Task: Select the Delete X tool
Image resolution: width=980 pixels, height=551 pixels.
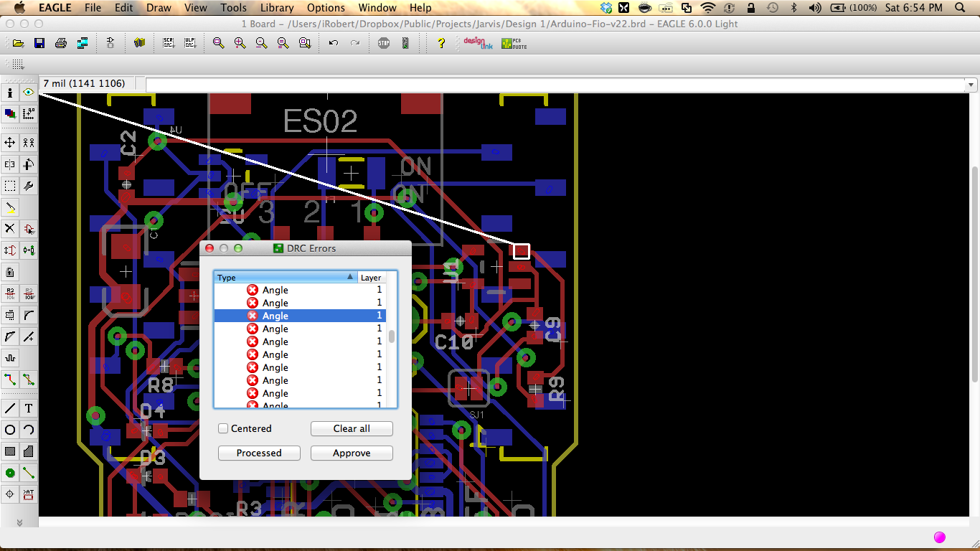Action: pyautogui.click(x=10, y=229)
